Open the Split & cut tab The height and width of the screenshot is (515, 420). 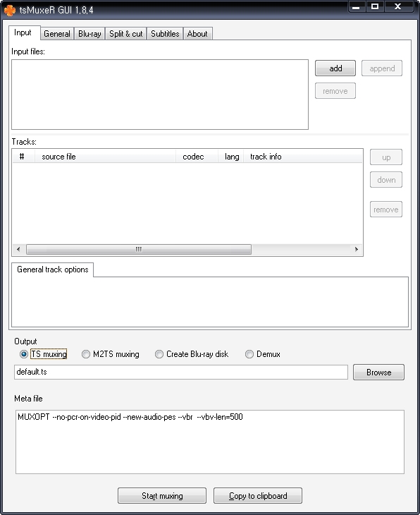126,34
